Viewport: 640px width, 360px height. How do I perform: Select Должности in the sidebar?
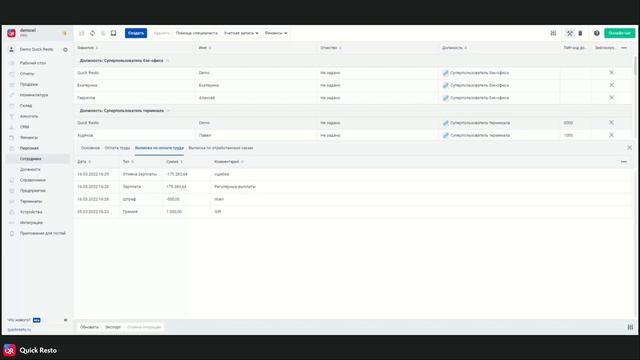[x=30, y=169]
